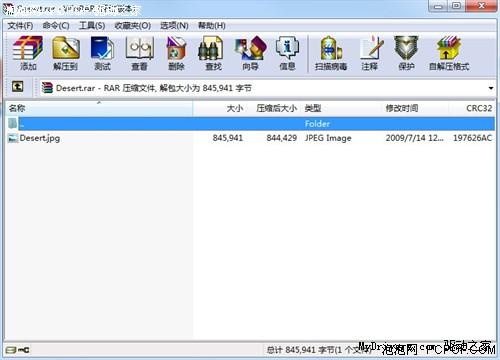The width and height of the screenshot is (500, 360).
Task: Open the 工具(S) menu
Action: 92,26
